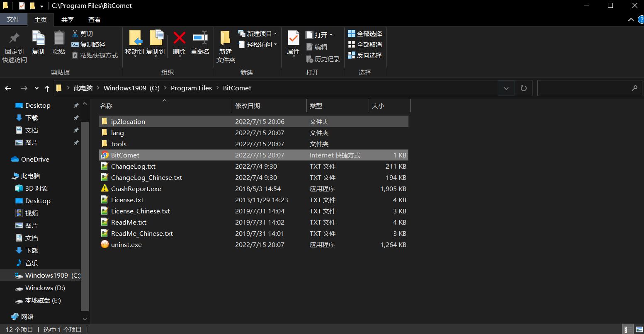Refresh the current folder view
Viewport: 644px width, 334px height.
523,88
